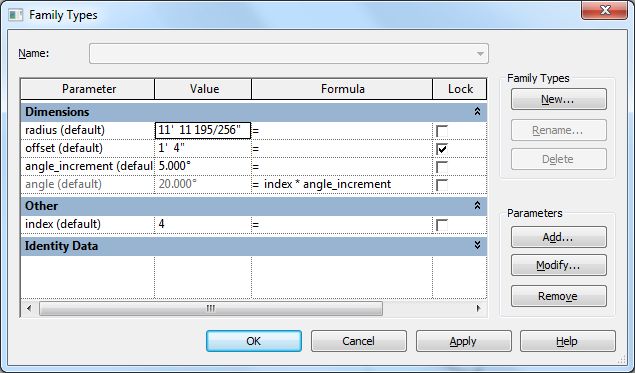Click the horizontal scrollbar left arrow

29,309
